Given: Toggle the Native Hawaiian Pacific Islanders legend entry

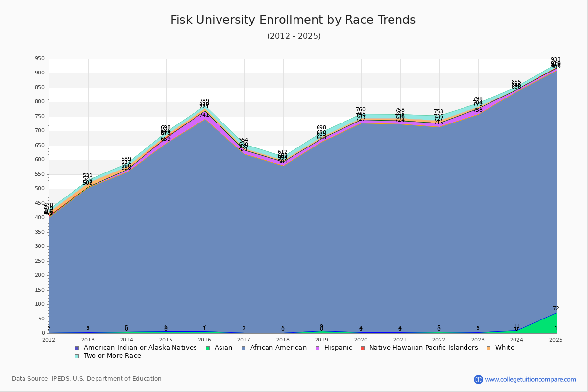Looking at the screenshot, I should [419, 348].
